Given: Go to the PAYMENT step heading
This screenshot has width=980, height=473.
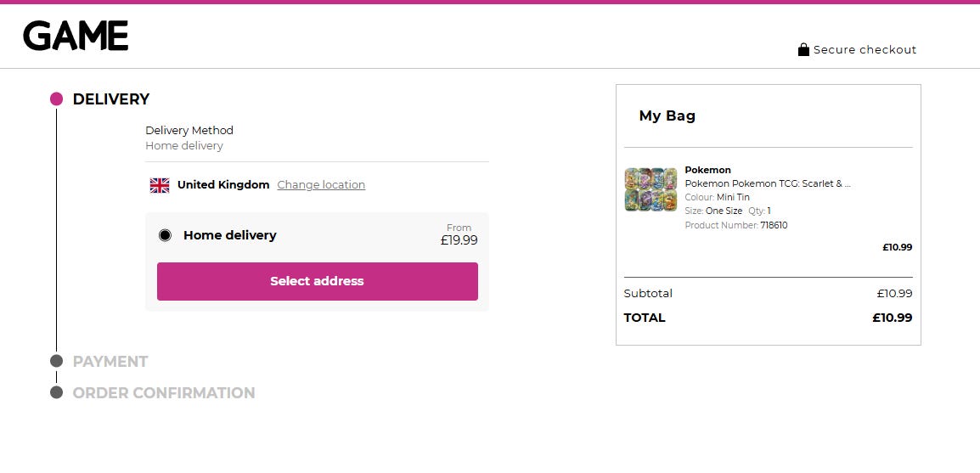Looking at the screenshot, I should tap(110, 362).
